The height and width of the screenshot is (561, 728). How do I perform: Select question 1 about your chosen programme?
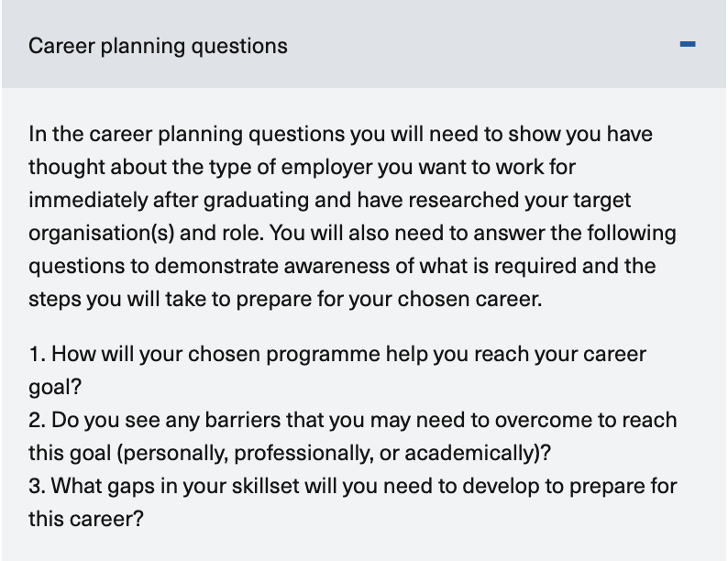tap(337, 354)
